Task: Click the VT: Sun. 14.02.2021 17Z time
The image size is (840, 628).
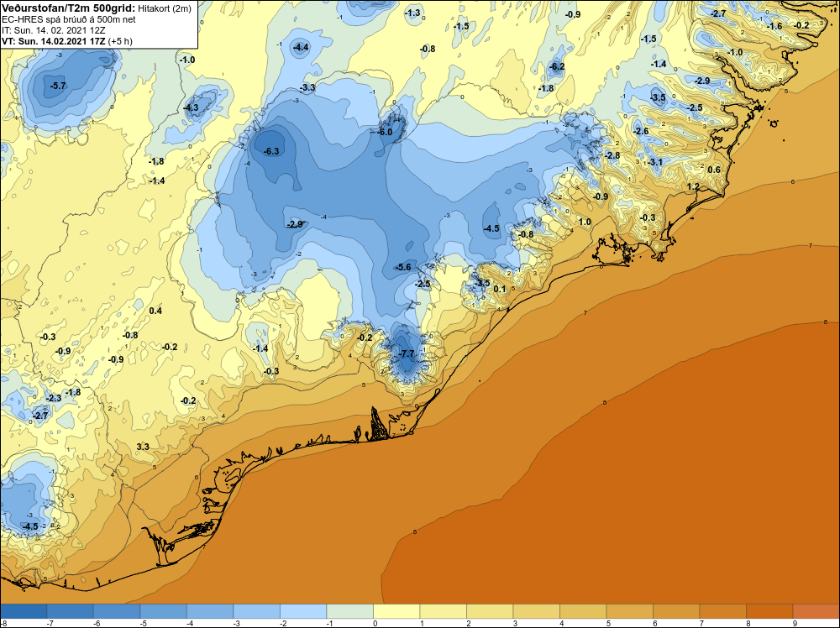Action: 54,41
